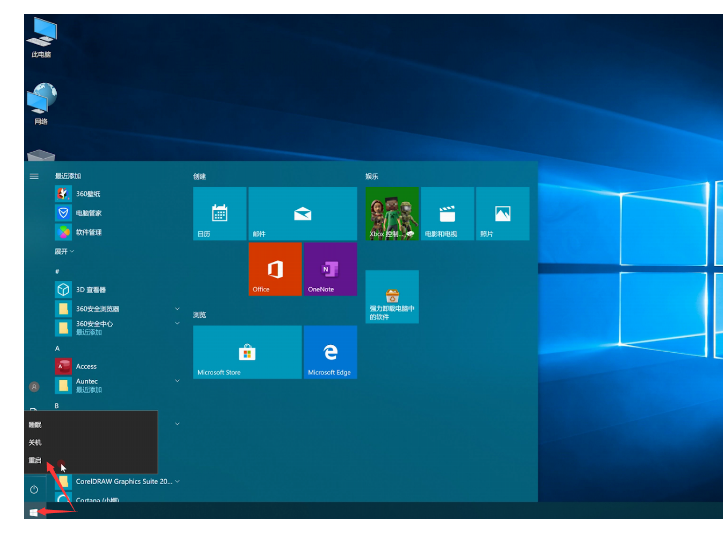Viewport: 723px width, 540px height.
Task: Toggle the hamburger menu in Start
Action: click(34, 176)
